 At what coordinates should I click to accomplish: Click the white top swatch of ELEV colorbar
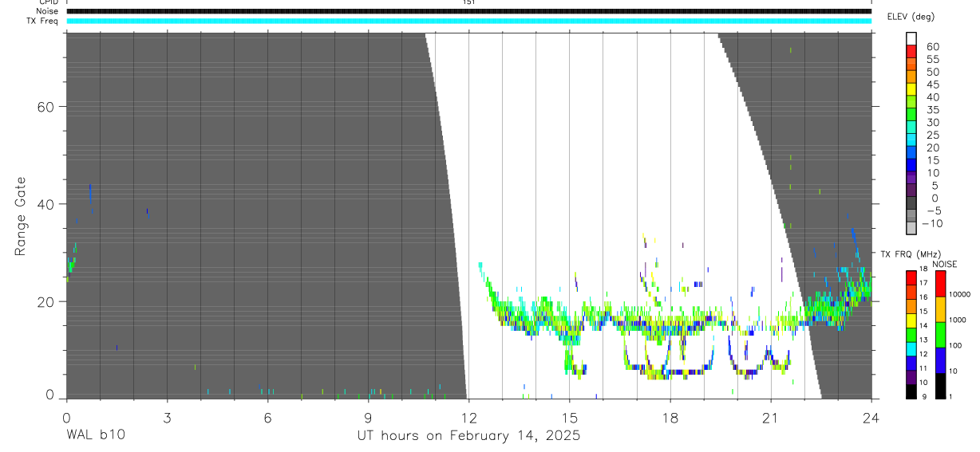pyautogui.click(x=911, y=38)
